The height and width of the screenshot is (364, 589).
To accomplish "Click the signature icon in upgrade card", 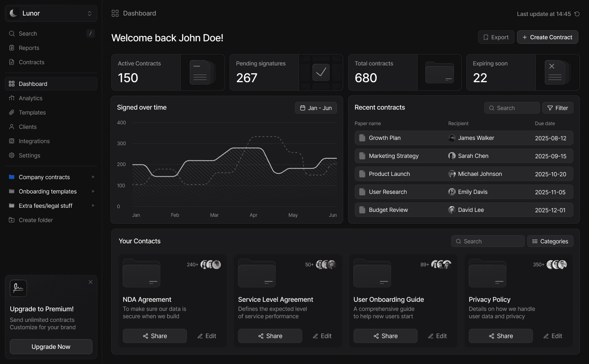I will [x=18, y=288].
